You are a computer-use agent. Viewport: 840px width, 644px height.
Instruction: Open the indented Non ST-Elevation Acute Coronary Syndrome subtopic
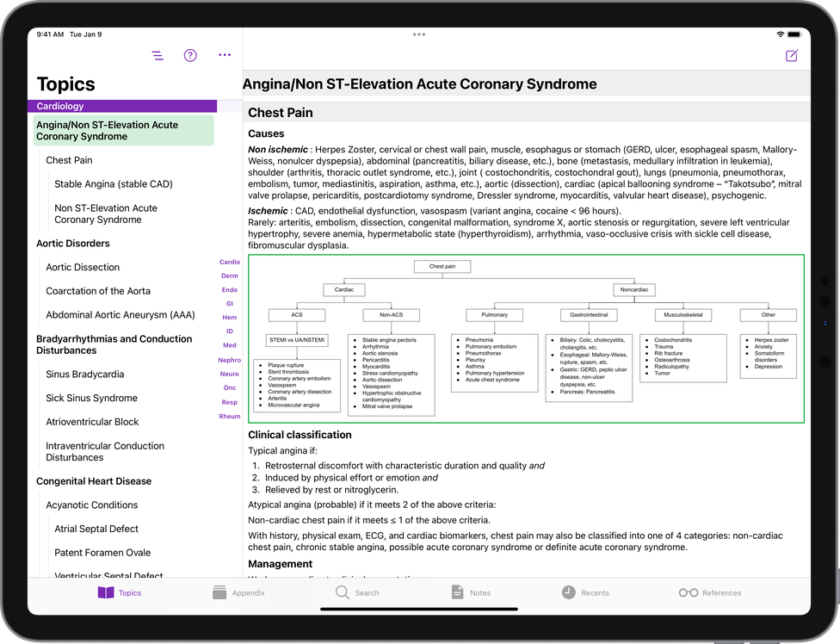click(106, 214)
